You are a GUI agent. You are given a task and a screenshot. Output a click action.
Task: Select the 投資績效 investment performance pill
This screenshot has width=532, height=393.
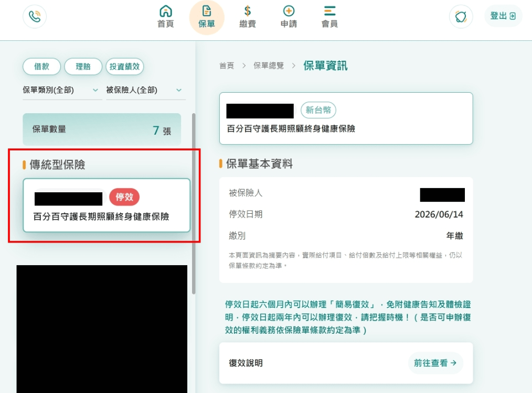coord(124,67)
